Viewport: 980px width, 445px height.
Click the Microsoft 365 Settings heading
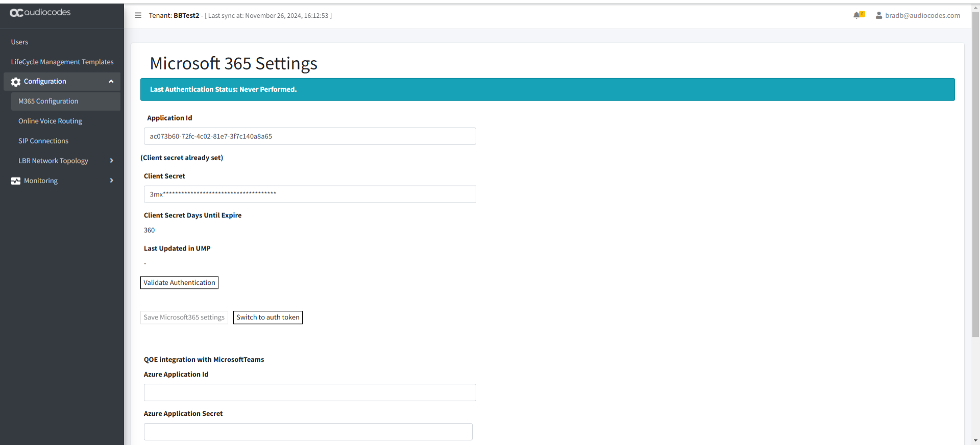coord(233,63)
